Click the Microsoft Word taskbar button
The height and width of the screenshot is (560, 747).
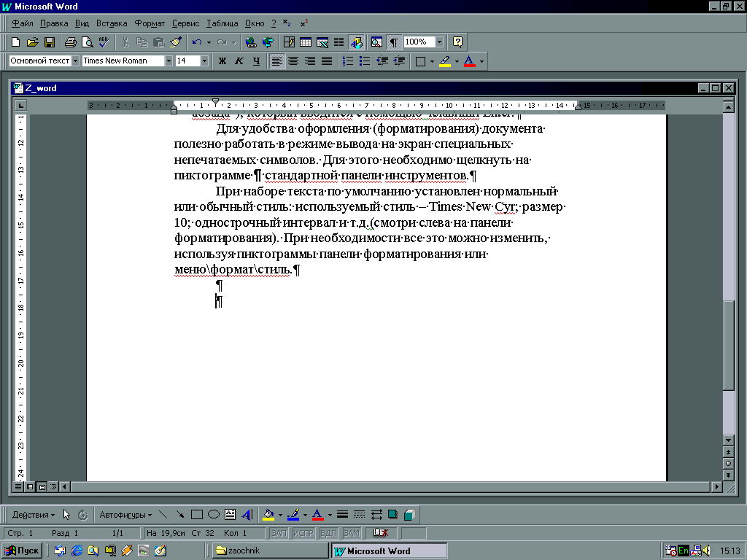pos(390,551)
